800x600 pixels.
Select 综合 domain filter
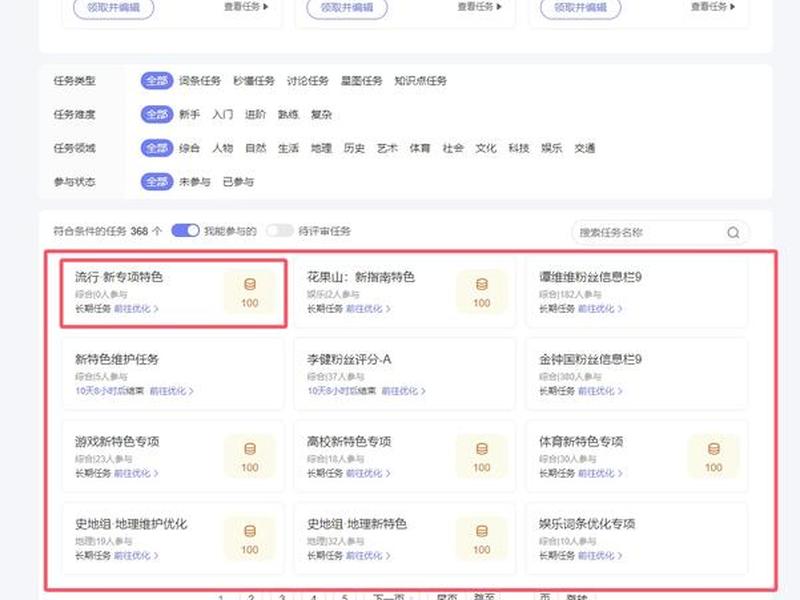pyautogui.click(x=189, y=148)
